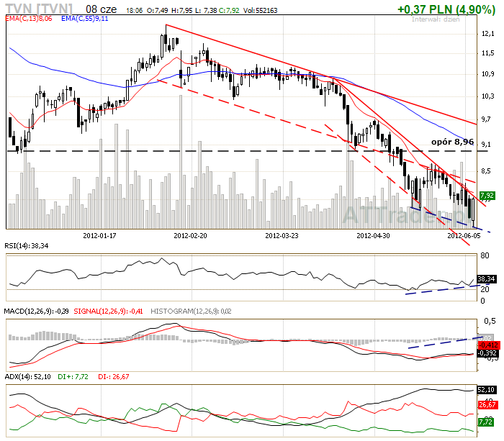
Task: Click the open price O:7,49
Action: point(157,11)
